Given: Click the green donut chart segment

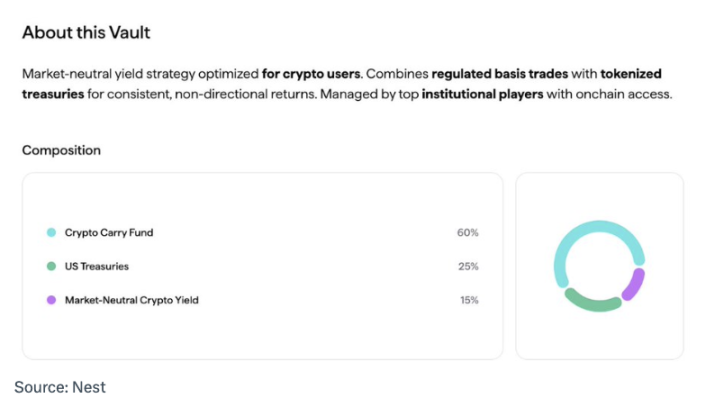Looking at the screenshot, I should pyautogui.click(x=593, y=303).
